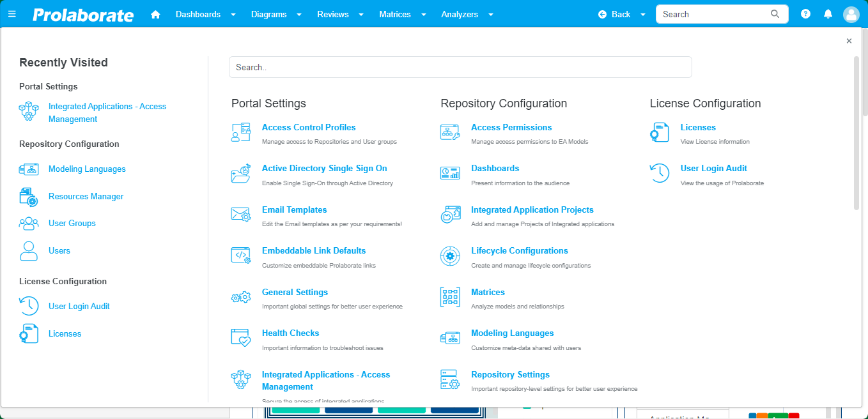Screen dimensions: 868x419
Task: Click the Email Templates envelope icon
Action: coord(241,215)
